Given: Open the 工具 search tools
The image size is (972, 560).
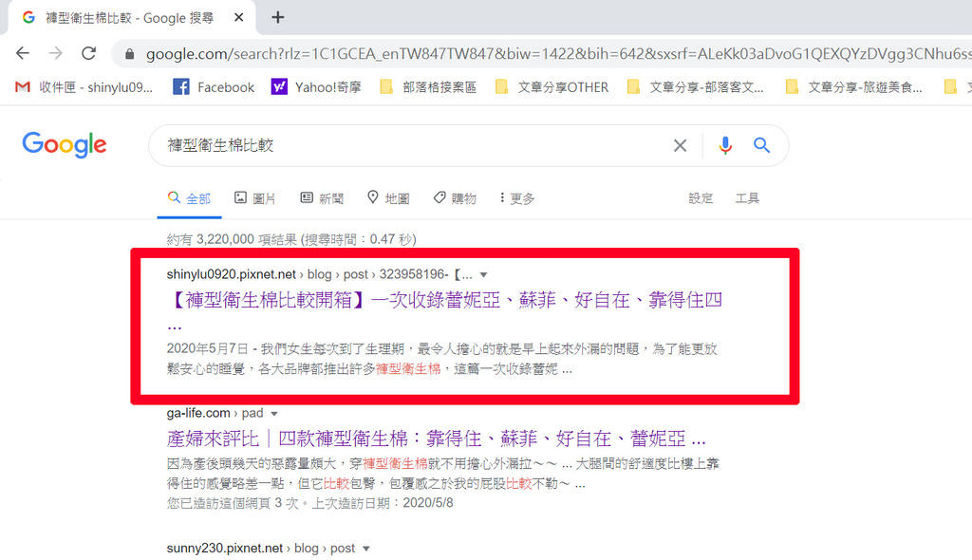Looking at the screenshot, I should pos(747,198).
